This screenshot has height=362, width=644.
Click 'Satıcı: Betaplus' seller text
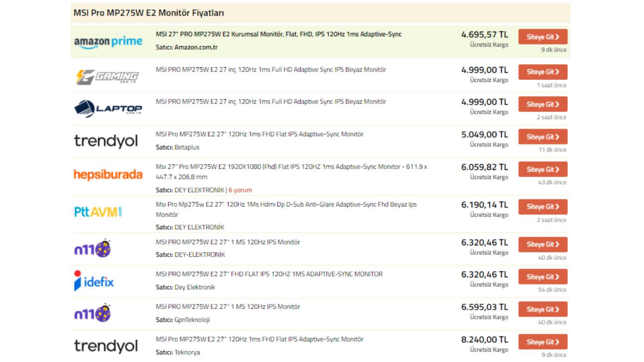pyautogui.click(x=177, y=147)
